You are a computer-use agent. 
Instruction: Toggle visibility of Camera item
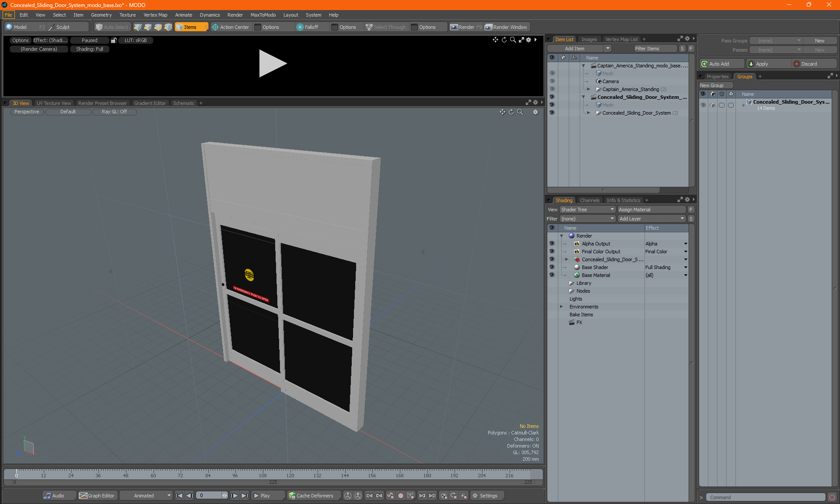[552, 81]
